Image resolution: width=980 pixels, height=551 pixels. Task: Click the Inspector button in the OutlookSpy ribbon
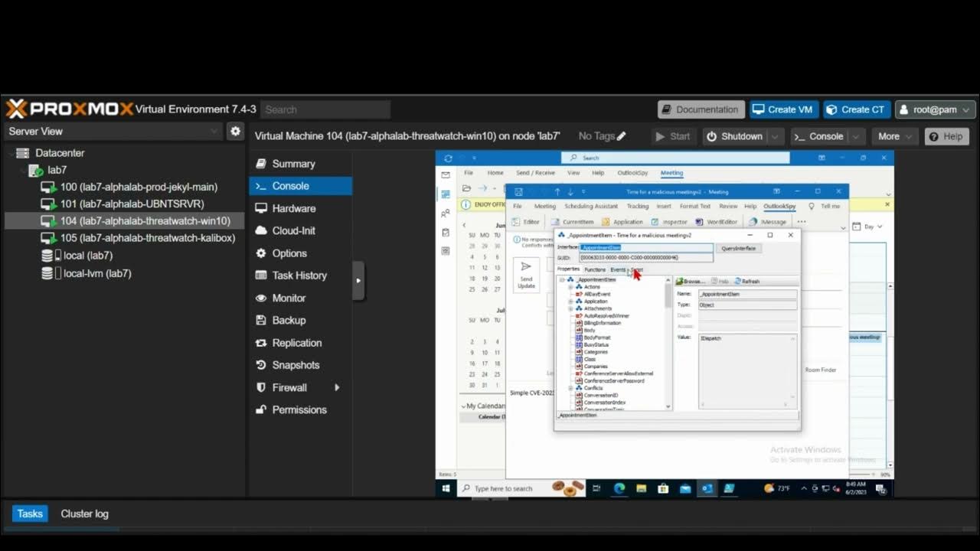(x=670, y=222)
